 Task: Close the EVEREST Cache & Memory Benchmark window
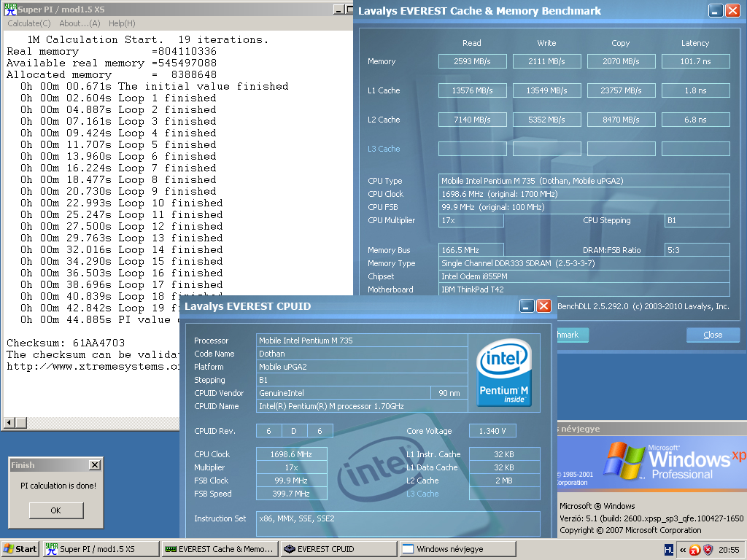pos(732,10)
